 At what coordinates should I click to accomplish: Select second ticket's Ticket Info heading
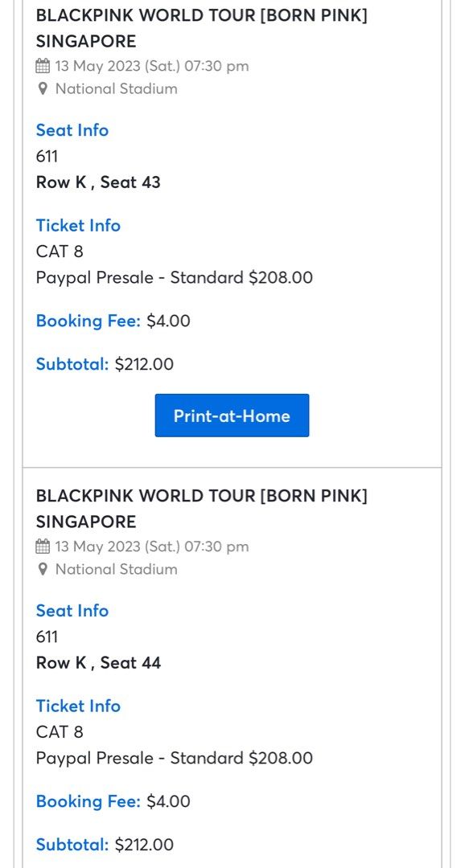78,706
